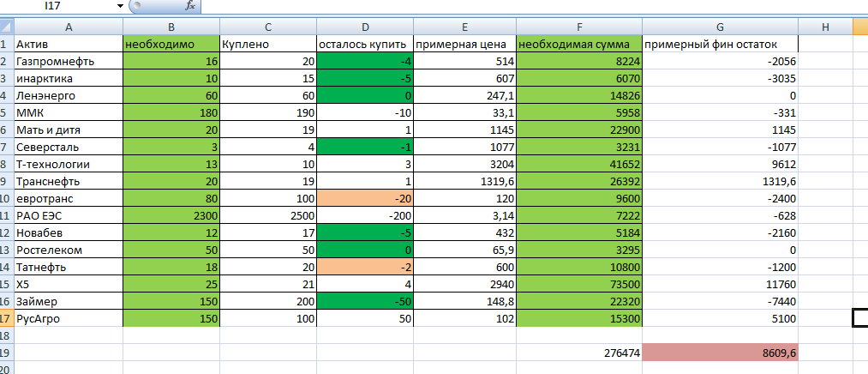Select all cells with the corner button

(x=7, y=26)
